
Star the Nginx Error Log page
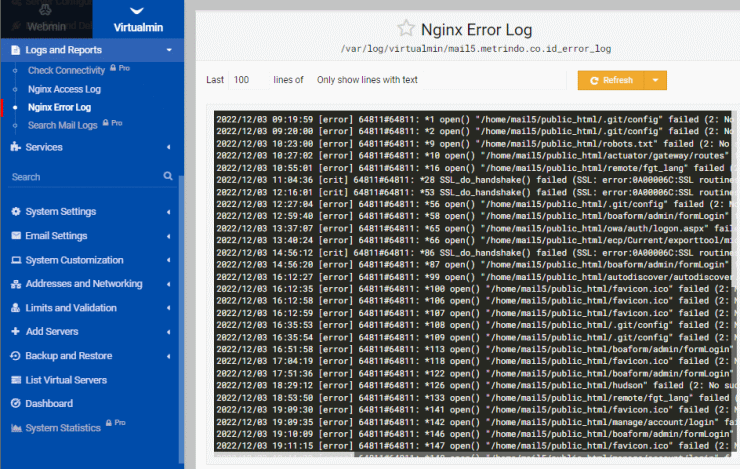405,29
